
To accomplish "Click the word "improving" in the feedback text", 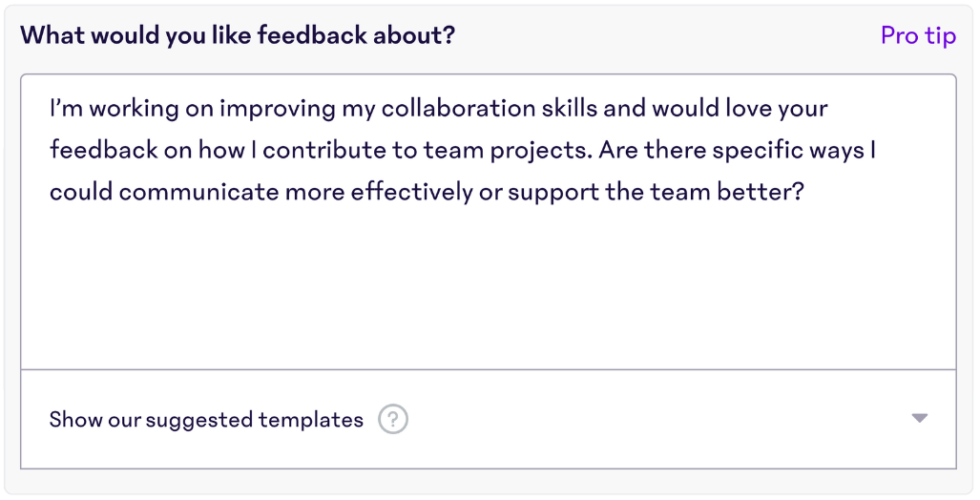I will click(278, 108).
